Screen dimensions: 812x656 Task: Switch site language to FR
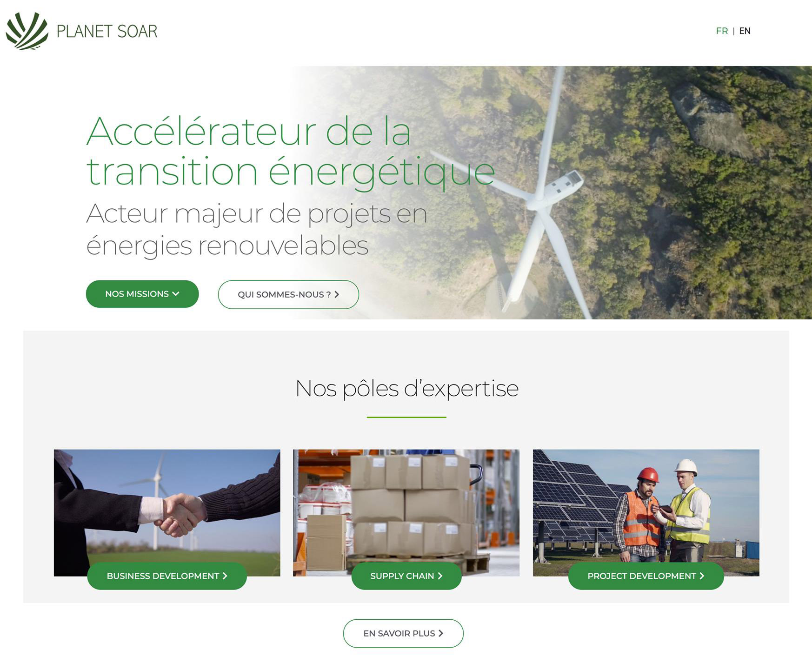point(722,31)
